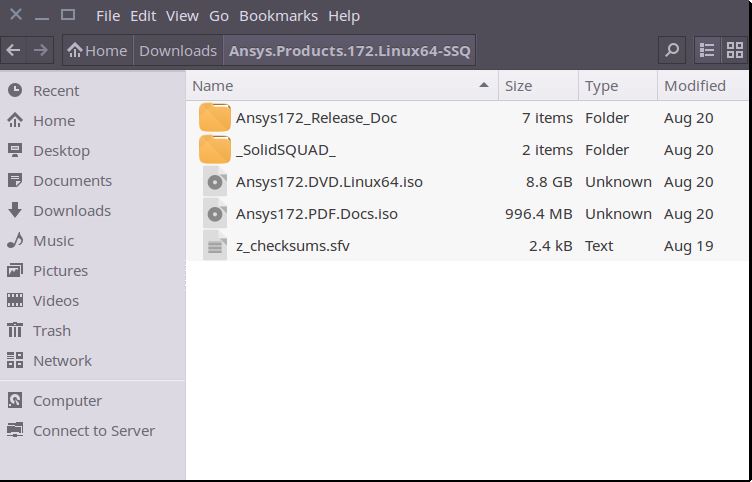Open the Edit menu
Screen dimensions: 752x482
tap(143, 16)
